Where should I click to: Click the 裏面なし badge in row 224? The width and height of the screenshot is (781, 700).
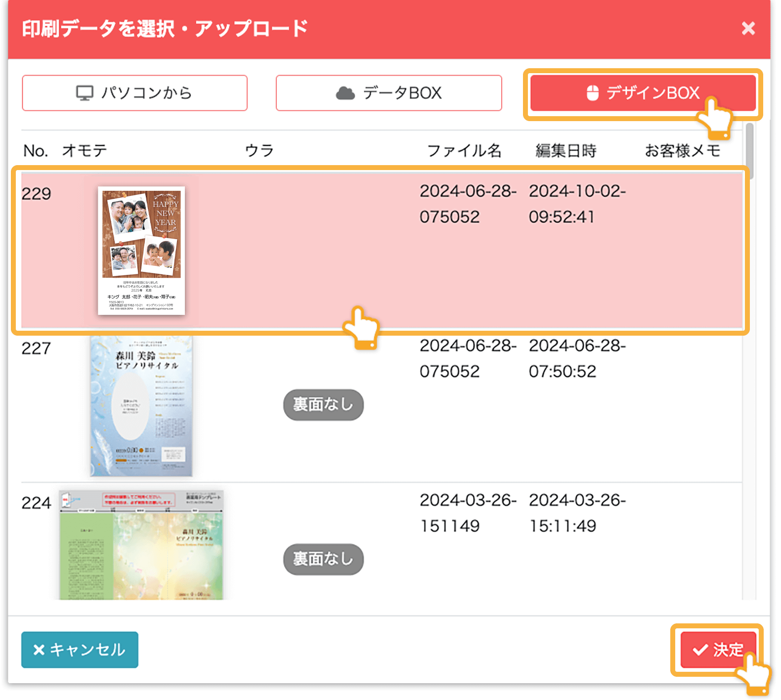click(323, 559)
